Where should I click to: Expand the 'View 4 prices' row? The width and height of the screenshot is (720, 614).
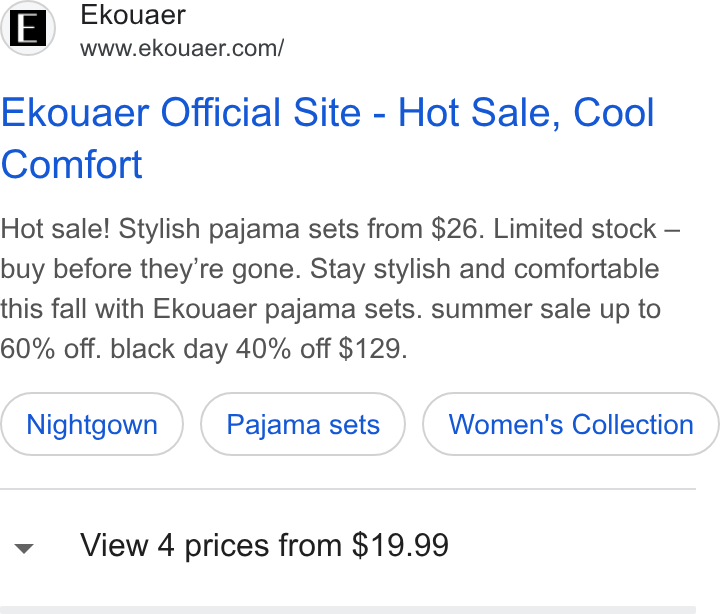pos(348,546)
